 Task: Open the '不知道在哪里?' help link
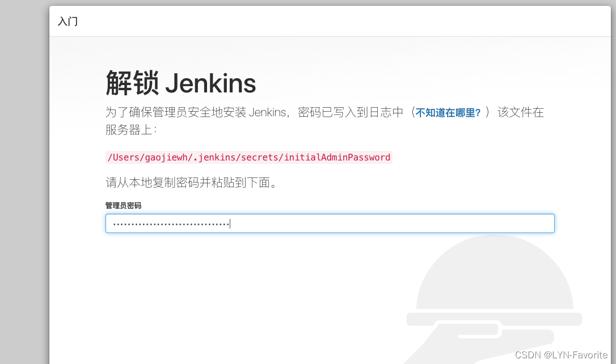(448, 113)
